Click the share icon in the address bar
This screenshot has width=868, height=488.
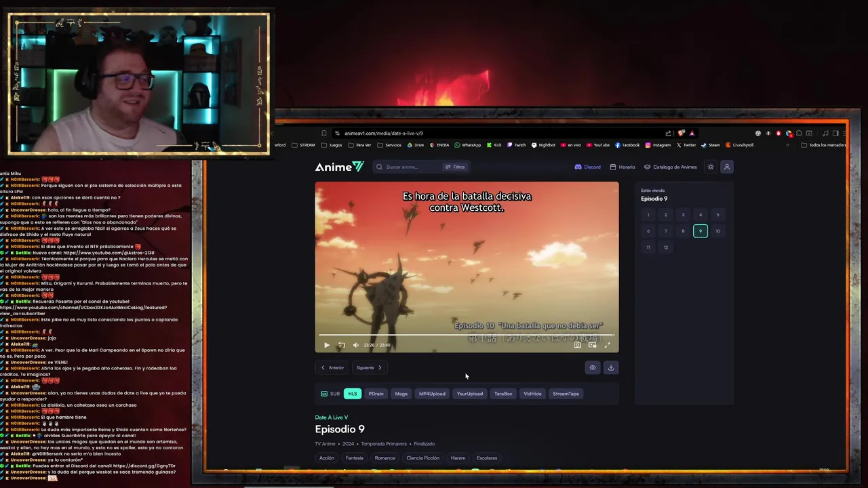[x=669, y=134]
